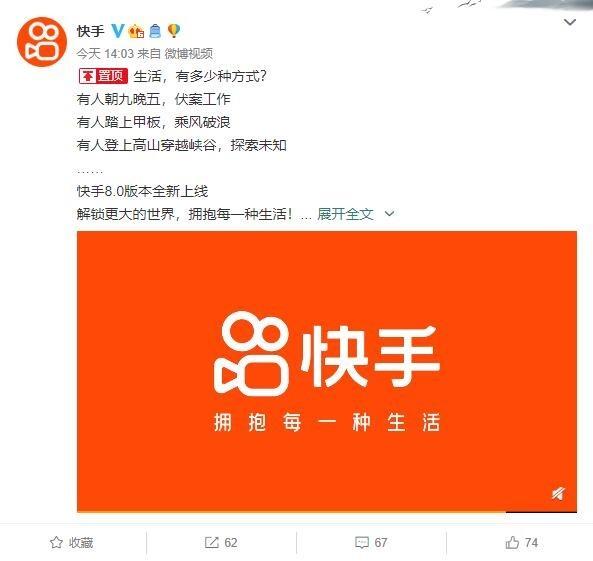Click the membership level badge icon
This screenshot has height=561, width=593.
click(x=136, y=31)
